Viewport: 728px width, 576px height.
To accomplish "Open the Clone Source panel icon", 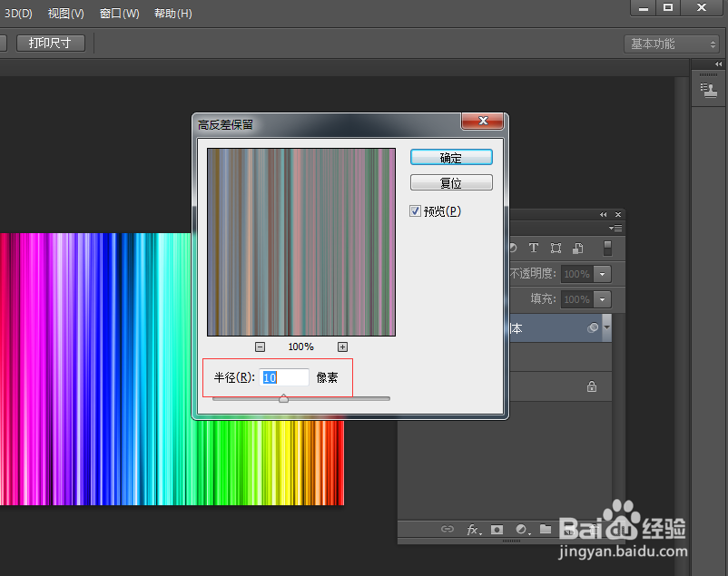I will click(708, 88).
